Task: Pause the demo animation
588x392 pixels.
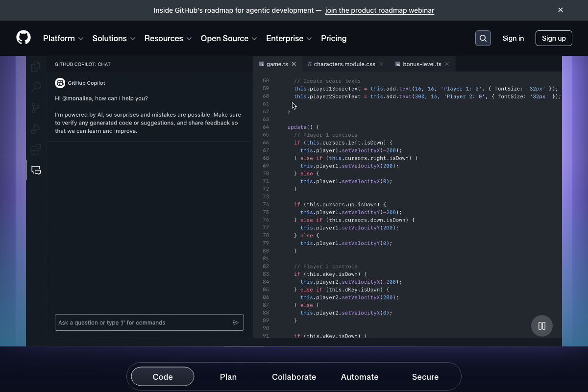Action: point(542,326)
